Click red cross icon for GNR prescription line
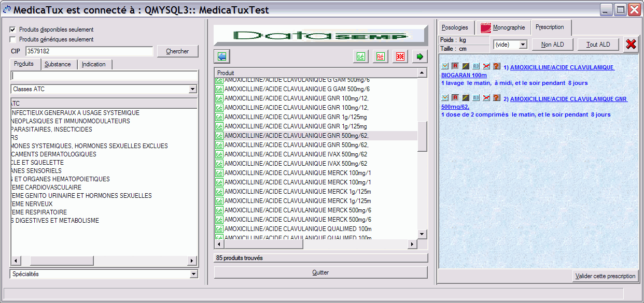The image size is (644, 303). coord(486,98)
